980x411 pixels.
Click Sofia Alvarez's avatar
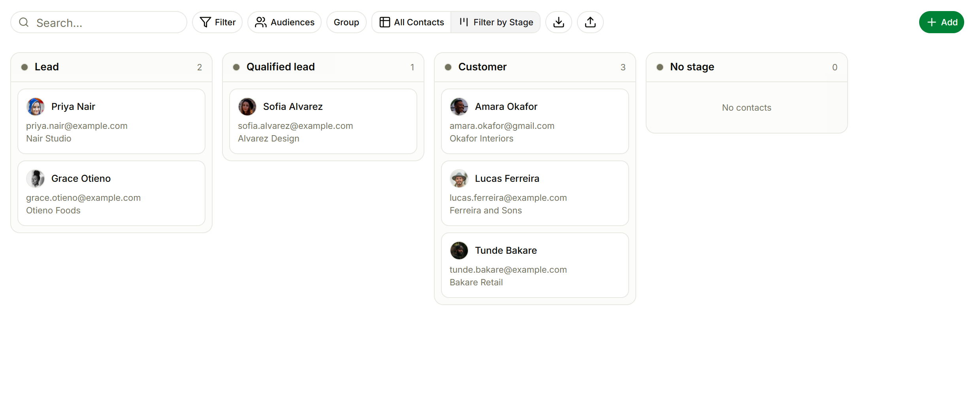tap(247, 107)
